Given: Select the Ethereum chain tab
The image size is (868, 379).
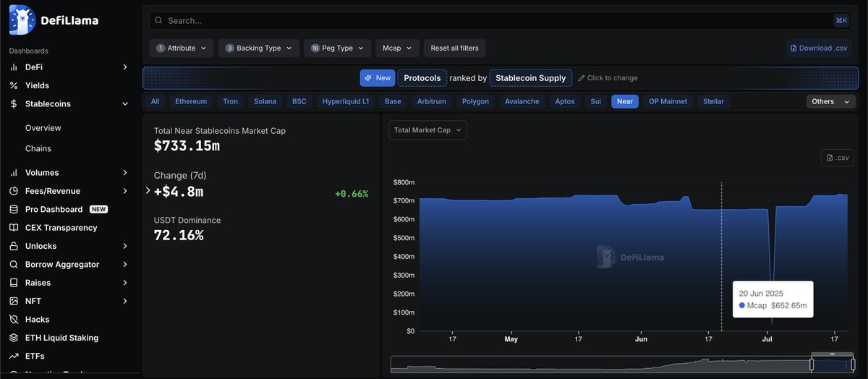Looking at the screenshot, I should click(x=191, y=101).
